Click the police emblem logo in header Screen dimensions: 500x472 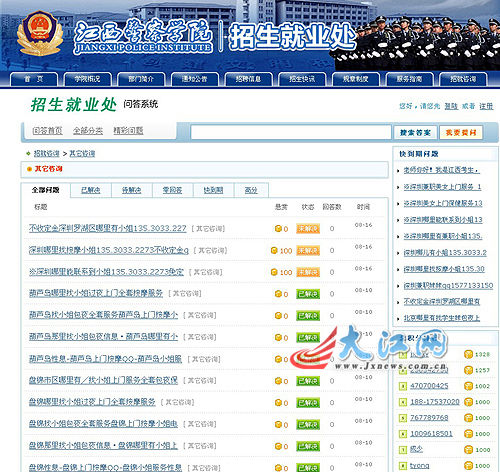pos(40,33)
